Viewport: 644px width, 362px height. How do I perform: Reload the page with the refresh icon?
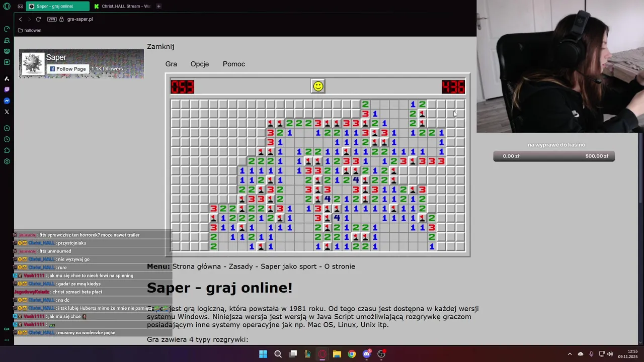click(x=38, y=19)
